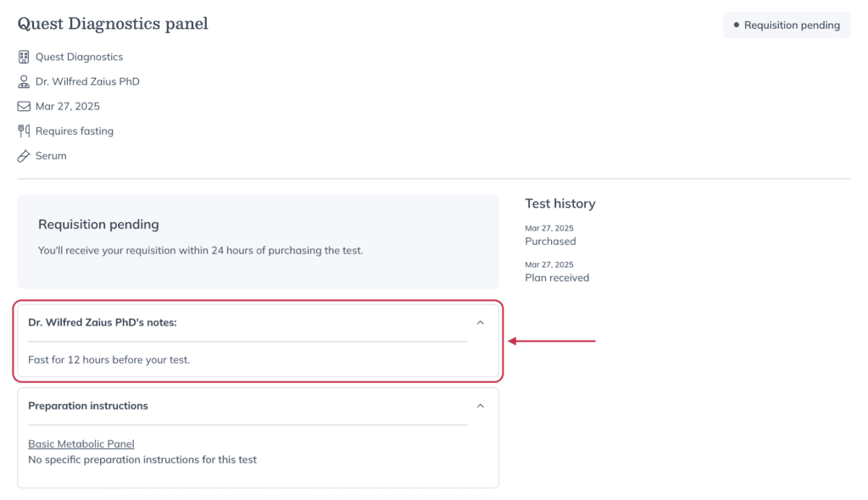Click the Requisition pending info card heading
This screenshot has width=868, height=500.
tap(98, 225)
